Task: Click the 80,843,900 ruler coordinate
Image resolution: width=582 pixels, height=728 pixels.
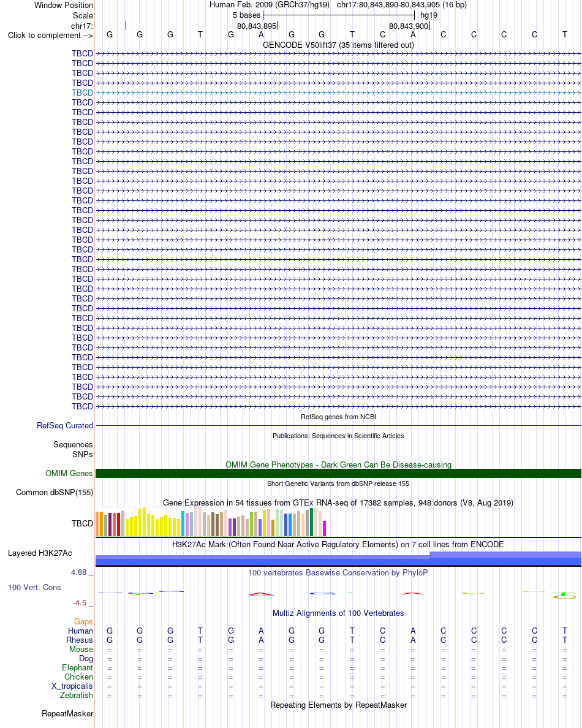Action: click(x=409, y=26)
